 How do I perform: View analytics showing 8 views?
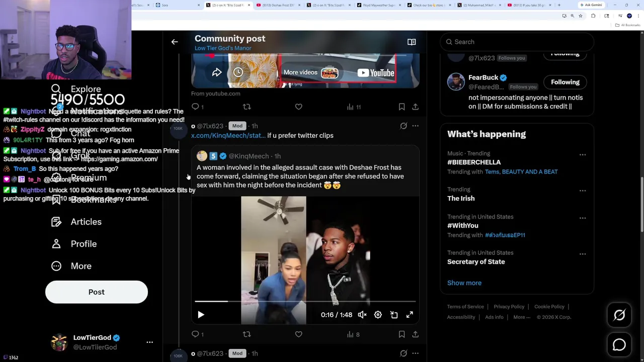click(x=353, y=334)
